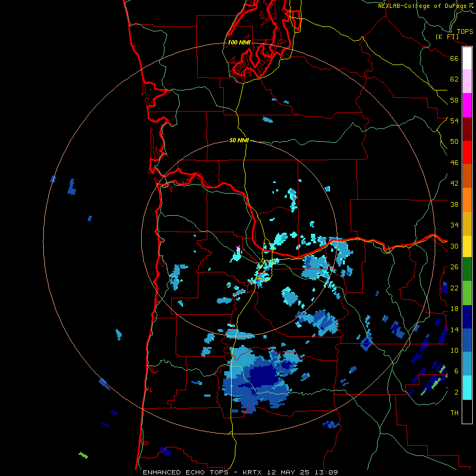Click the 2 legend value
This screenshot has height=476, width=476.
point(456,392)
